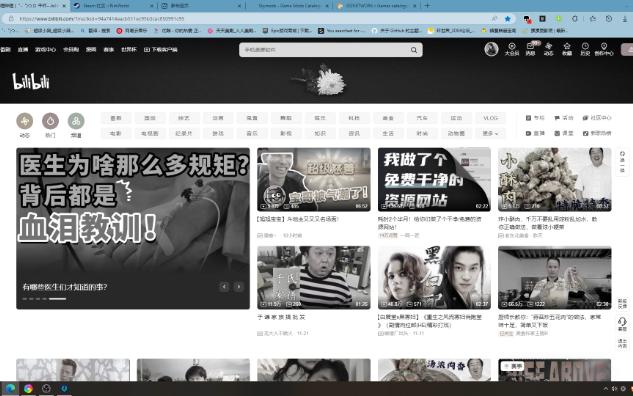
Task: Open the 收藏 favorites icon in header
Action: tap(567, 49)
